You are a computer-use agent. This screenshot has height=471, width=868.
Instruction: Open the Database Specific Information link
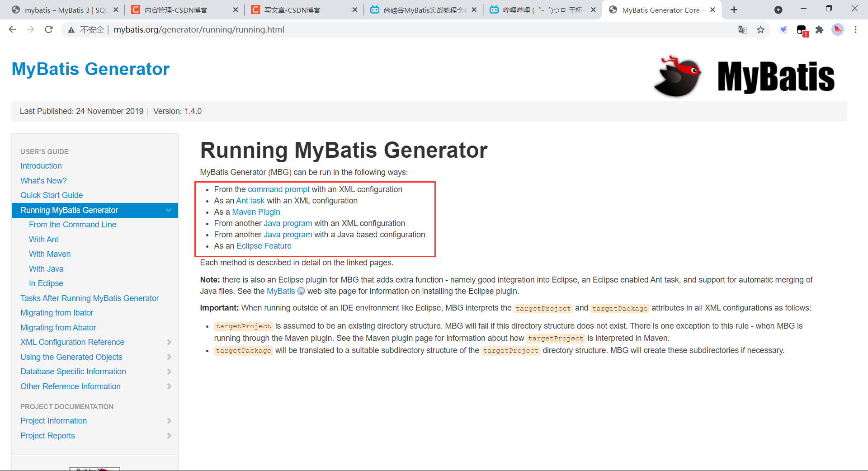[x=73, y=372]
